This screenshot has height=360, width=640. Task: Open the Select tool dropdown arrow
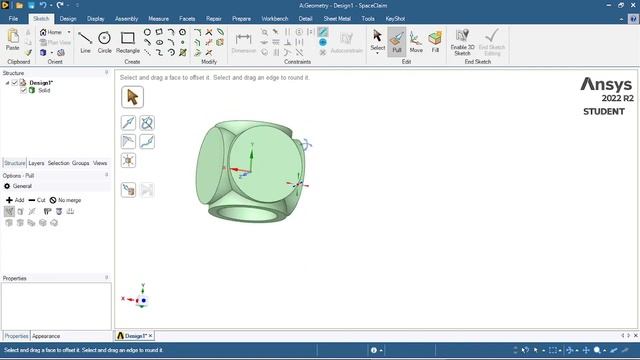378,53
